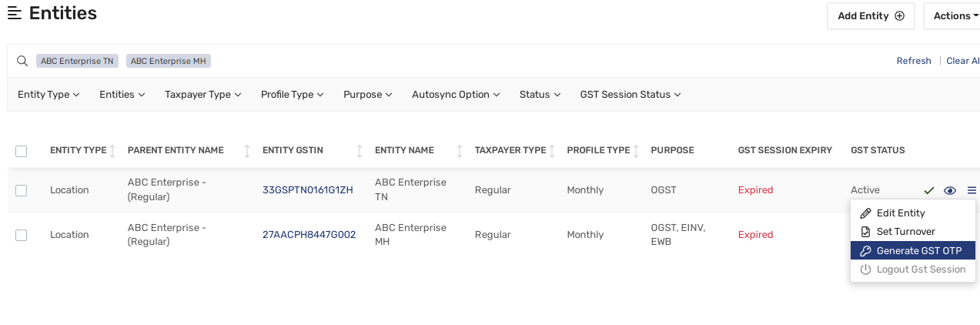Select Generate GST OTP from menu

click(x=913, y=250)
